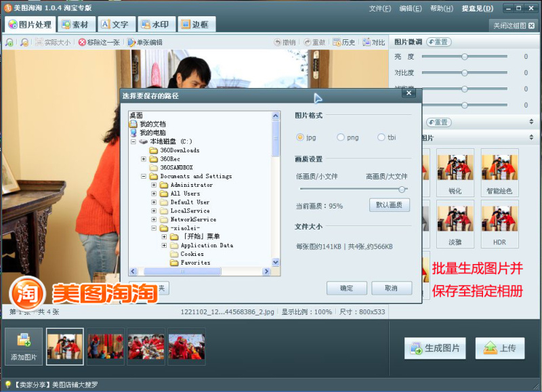Screen dimensions: 542x392
Task: Click folder tree scroll down arrow
Action: point(276,262)
